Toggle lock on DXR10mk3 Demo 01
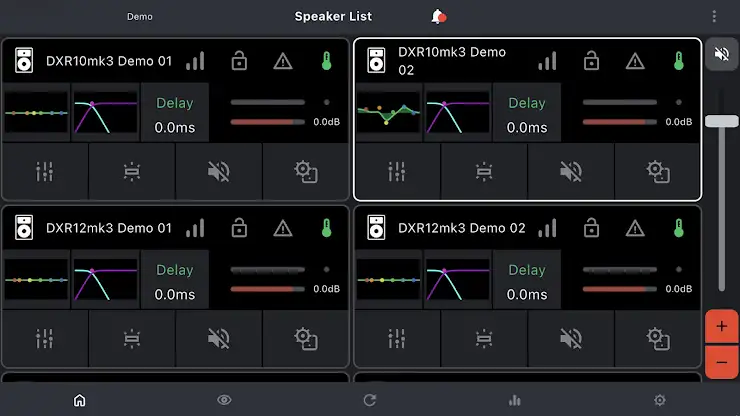Image resolution: width=740 pixels, height=416 pixels. coord(239,60)
